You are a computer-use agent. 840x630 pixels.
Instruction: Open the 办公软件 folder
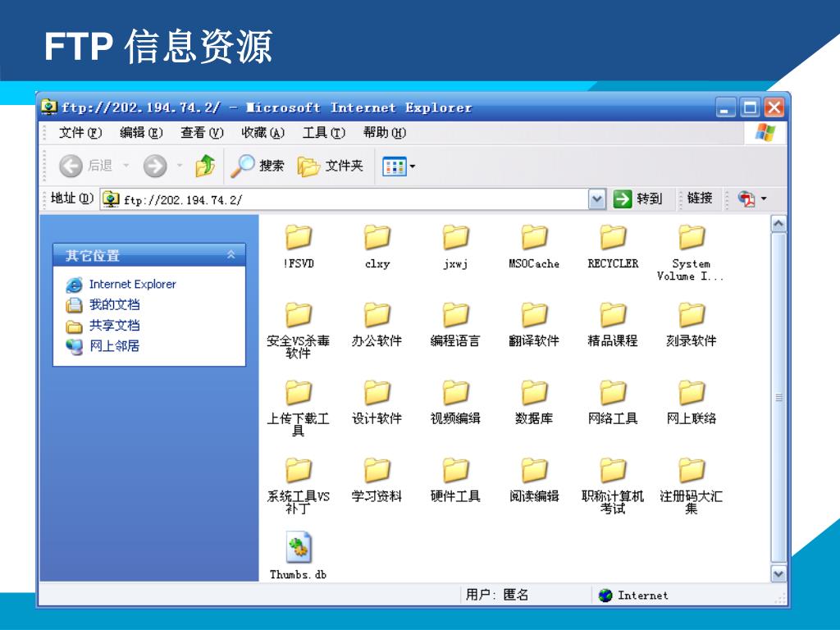[x=377, y=324]
